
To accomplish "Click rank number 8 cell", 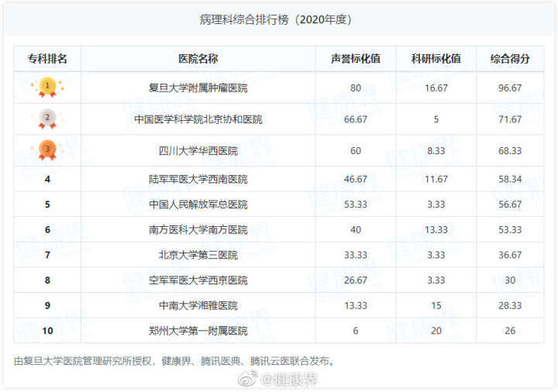I will click(x=47, y=280).
